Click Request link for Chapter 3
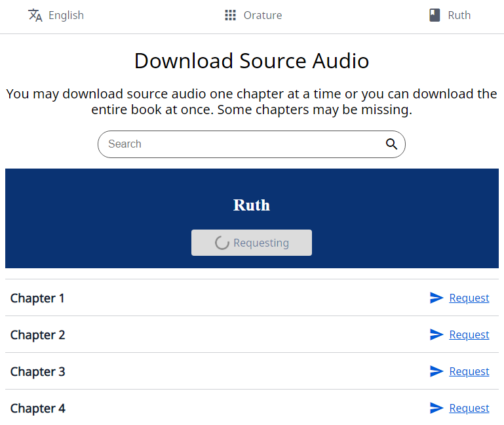Screen dimensions: 504x425 tap(469, 371)
